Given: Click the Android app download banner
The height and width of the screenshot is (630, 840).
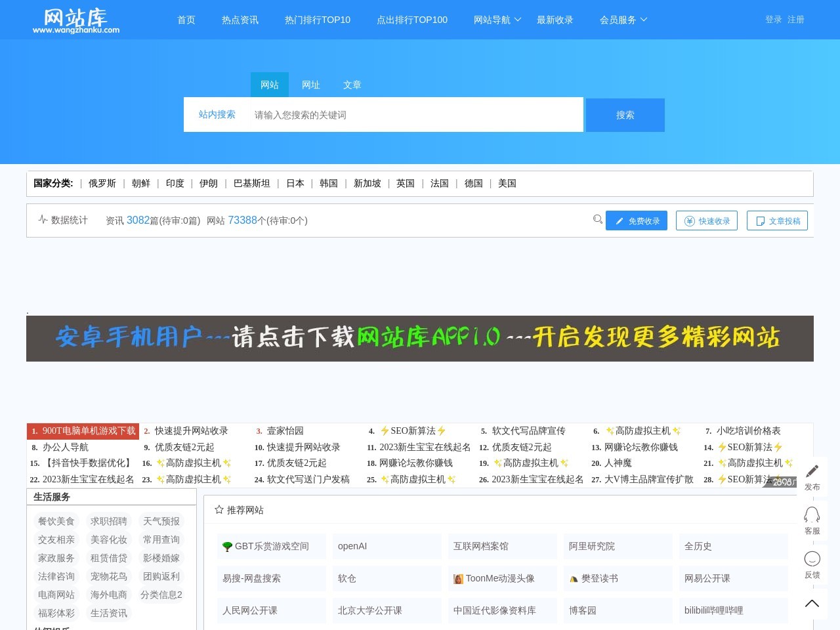Looking at the screenshot, I should pos(420,339).
